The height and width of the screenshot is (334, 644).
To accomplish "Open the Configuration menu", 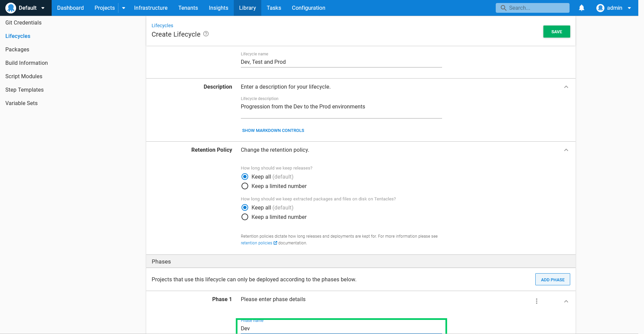I will pyautogui.click(x=309, y=8).
